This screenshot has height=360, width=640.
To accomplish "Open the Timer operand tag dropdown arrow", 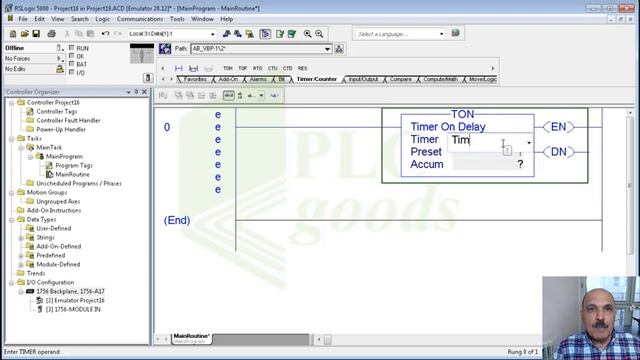I will (x=529, y=142).
